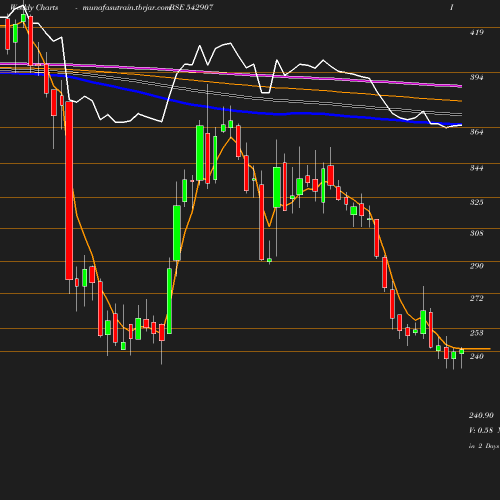Screen dimensions: 500x500
Task: Click the 419 price axis label
Action: [x=477, y=32]
